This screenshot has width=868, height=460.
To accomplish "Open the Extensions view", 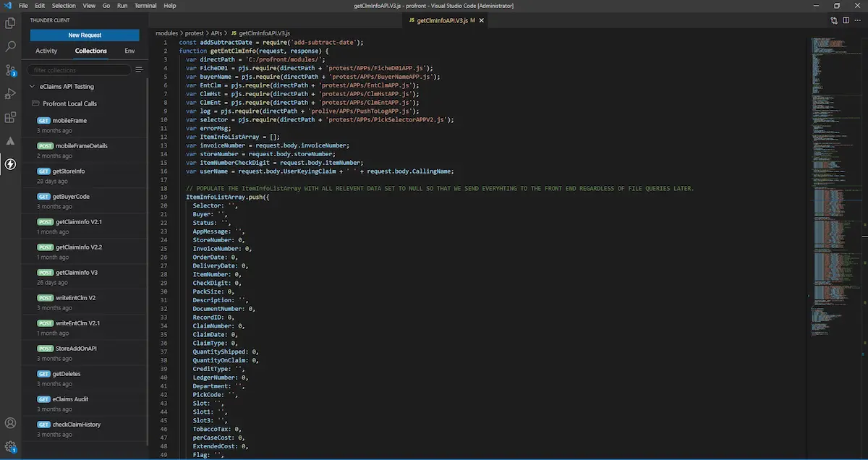I will tap(10, 117).
